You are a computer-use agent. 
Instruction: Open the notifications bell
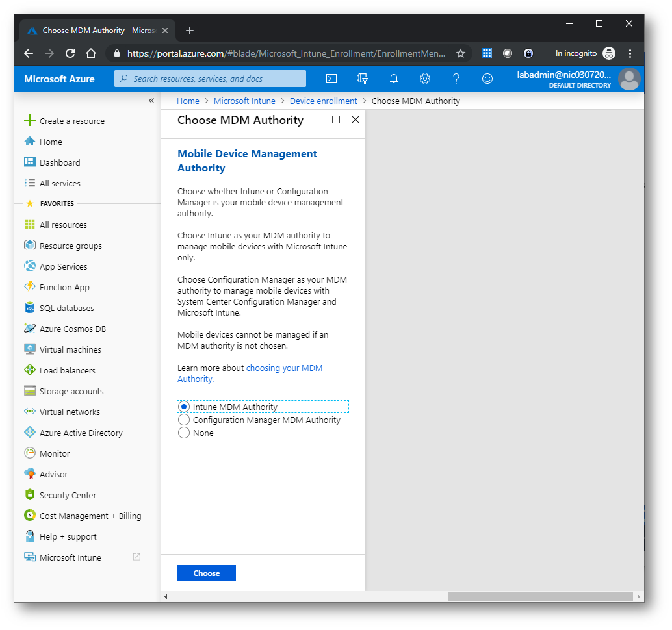tap(393, 79)
